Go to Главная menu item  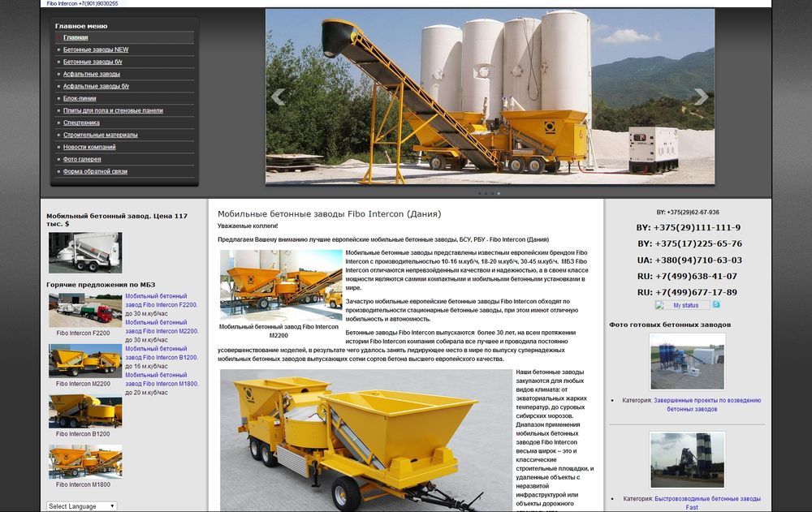[76, 37]
